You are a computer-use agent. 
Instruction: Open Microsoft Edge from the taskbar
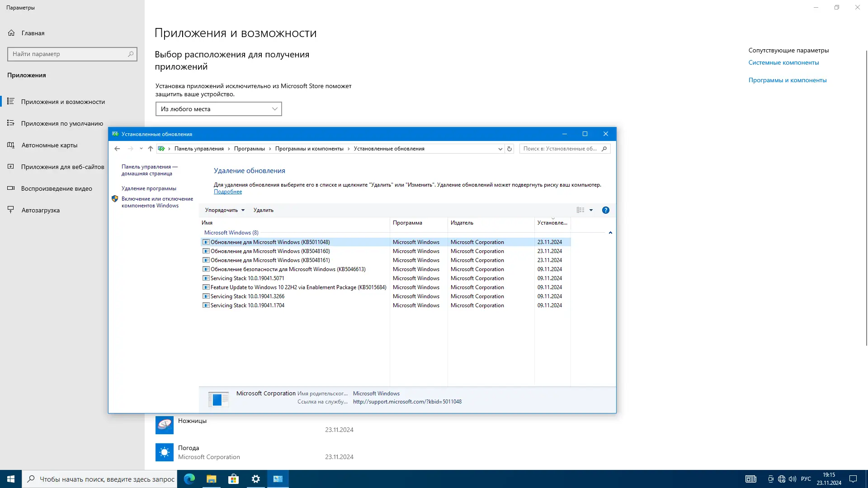tap(189, 479)
